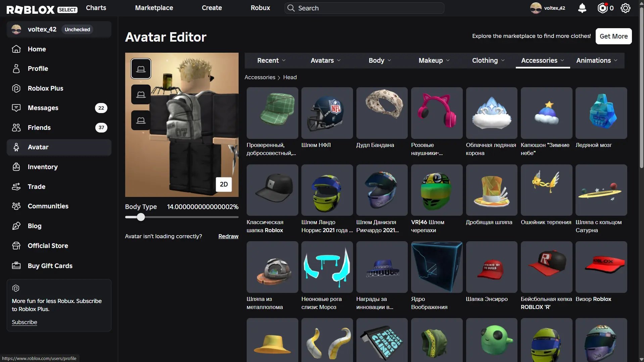Image resolution: width=644 pixels, height=362 pixels.
Task: Select the Ледяной мозг thumbnail
Action: click(x=601, y=113)
